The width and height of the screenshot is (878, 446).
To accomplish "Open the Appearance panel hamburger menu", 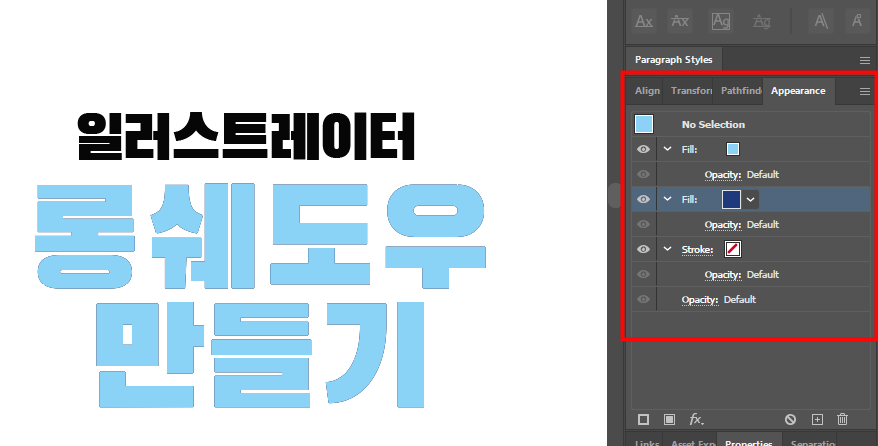I will tap(865, 91).
